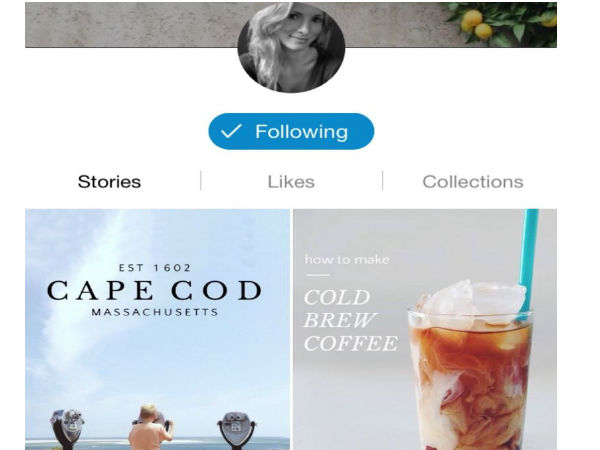Click the teal straw in coffee photo
Viewport: 600px width, 450px height.
[528, 250]
